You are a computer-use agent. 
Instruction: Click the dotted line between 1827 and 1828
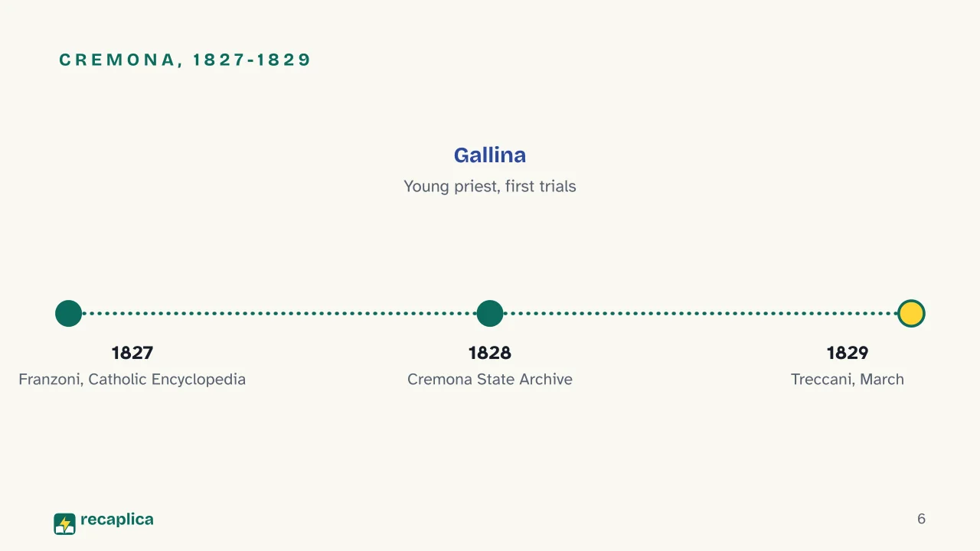279,313
